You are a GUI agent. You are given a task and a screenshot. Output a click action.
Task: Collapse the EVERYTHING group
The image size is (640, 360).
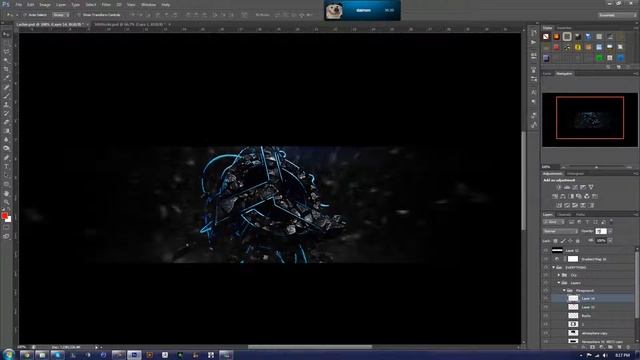[x=553, y=267]
